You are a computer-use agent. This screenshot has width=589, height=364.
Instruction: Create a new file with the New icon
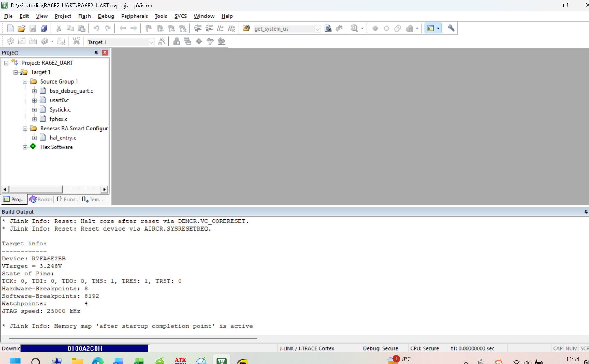pyautogui.click(x=10, y=28)
